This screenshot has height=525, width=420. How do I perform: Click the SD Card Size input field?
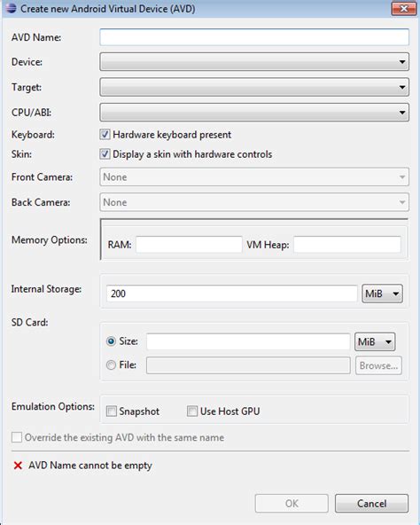pos(248,341)
